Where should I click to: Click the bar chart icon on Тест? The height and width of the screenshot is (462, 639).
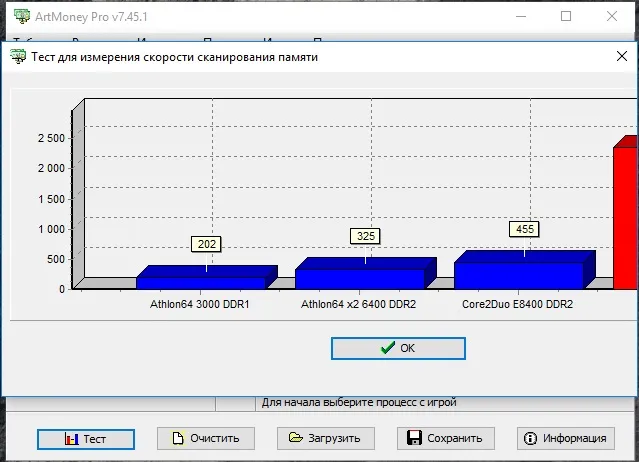coord(71,439)
